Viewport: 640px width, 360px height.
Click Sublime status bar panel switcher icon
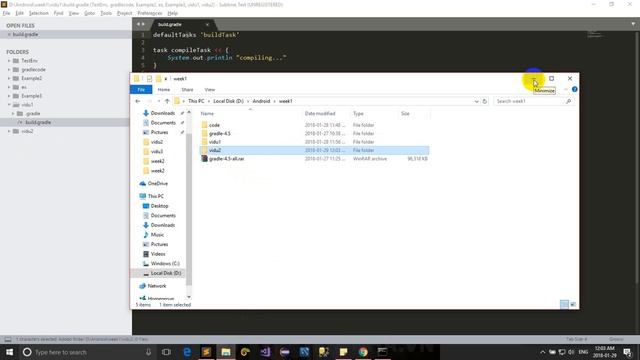coord(8,339)
